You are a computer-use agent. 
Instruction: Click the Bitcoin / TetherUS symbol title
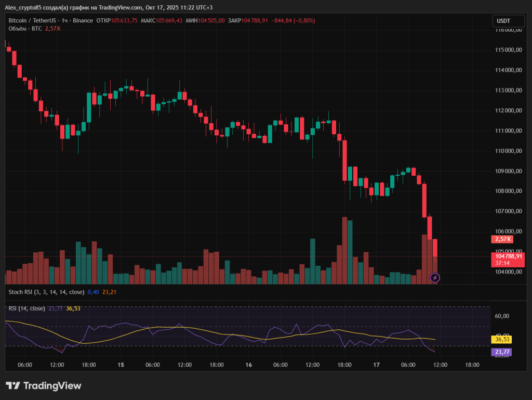click(32, 21)
